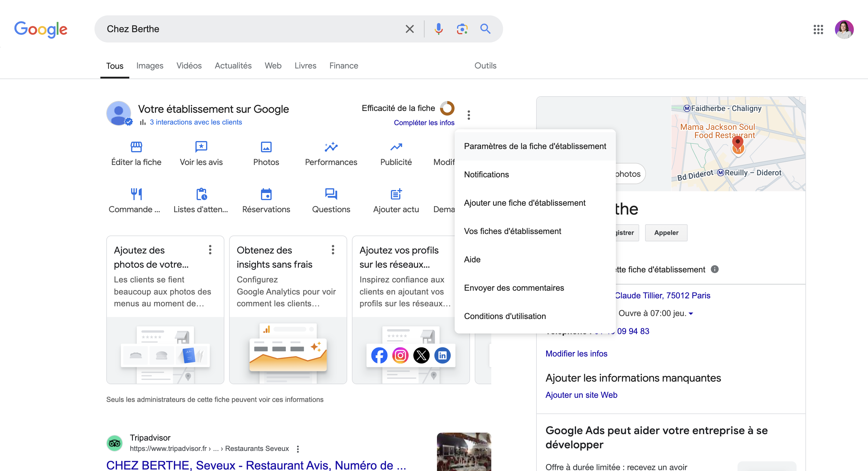Select Notifications in the menu
Viewport: 868px width, 471px height.
tap(535, 174)
